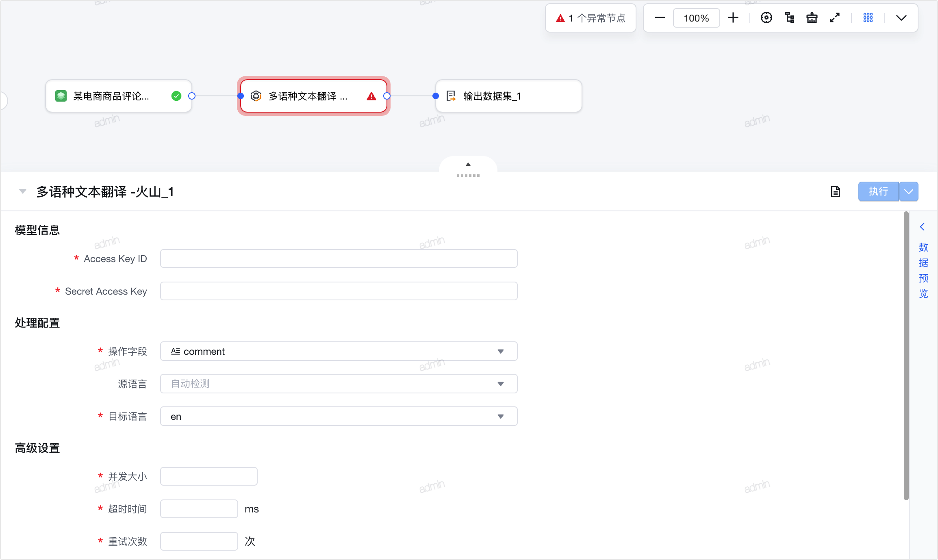
Task: Click the output port of translation node
Action: (387, 96)
